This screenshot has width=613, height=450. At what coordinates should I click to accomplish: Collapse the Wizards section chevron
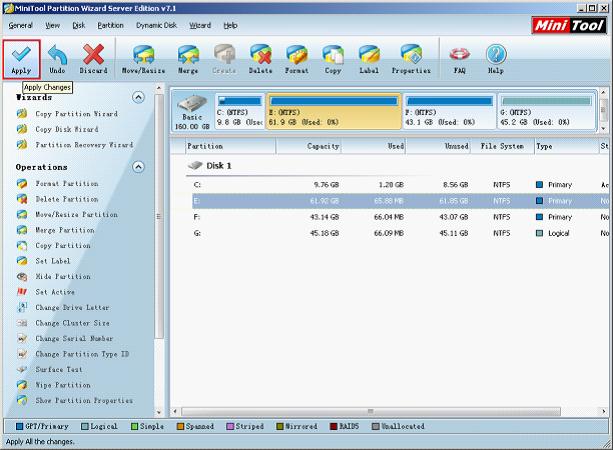[x=138, y=97]
